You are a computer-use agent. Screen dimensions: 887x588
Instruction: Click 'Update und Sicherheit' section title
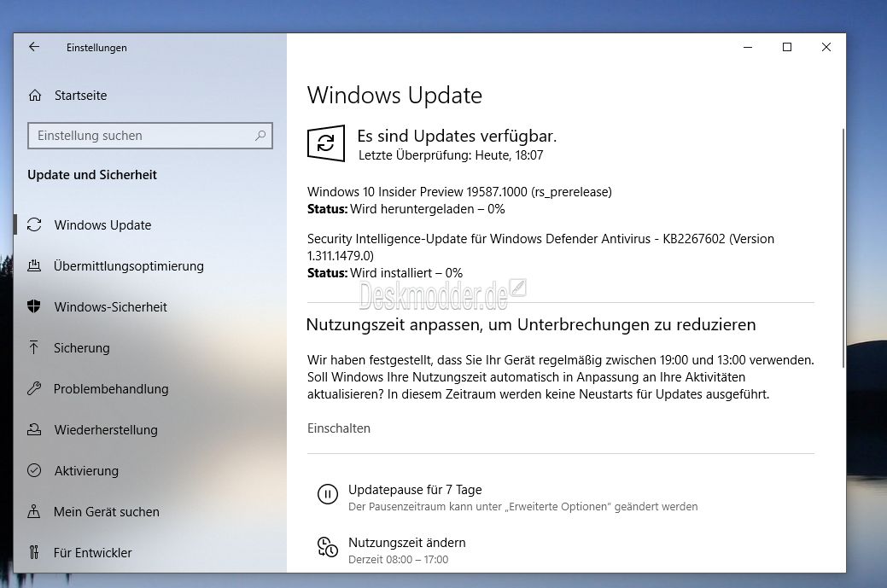[x=92, y=175]
